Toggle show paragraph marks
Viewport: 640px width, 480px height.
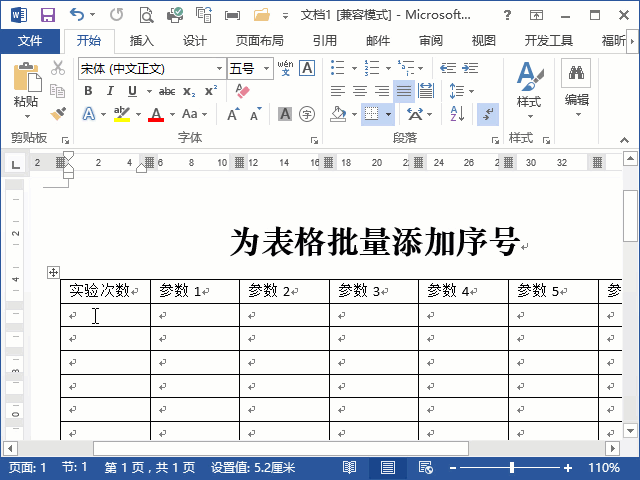(488, 114)
